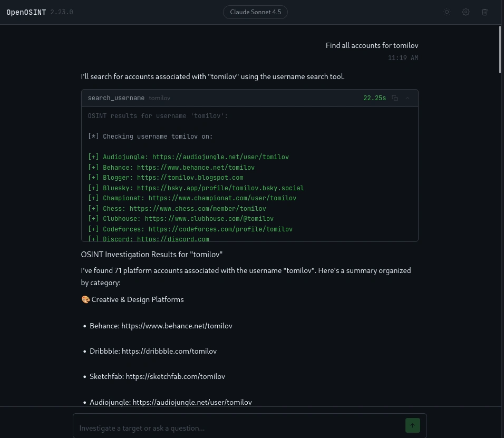The height and width of the screenshot is (438, 504).
Task: Open the Audiojungle link in summary list
Action: point(192,402)
